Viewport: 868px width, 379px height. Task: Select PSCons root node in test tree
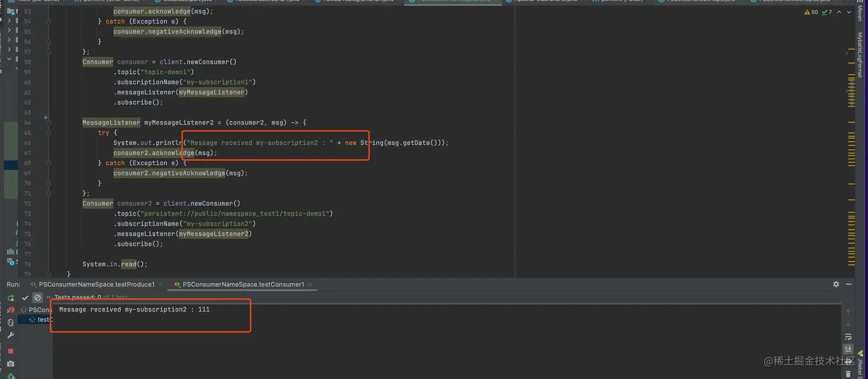point(36,310)
